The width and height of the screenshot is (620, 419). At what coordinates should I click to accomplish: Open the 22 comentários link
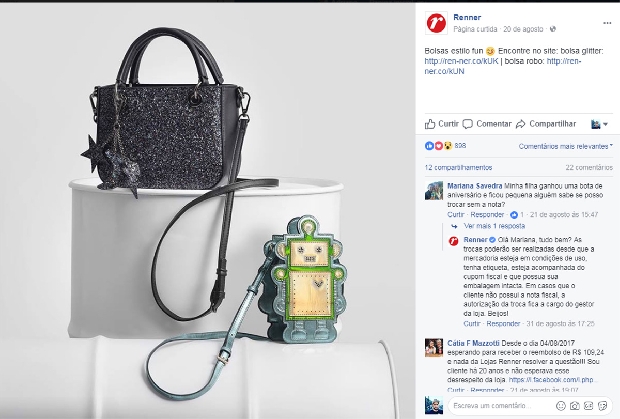(x=589, y=168)
